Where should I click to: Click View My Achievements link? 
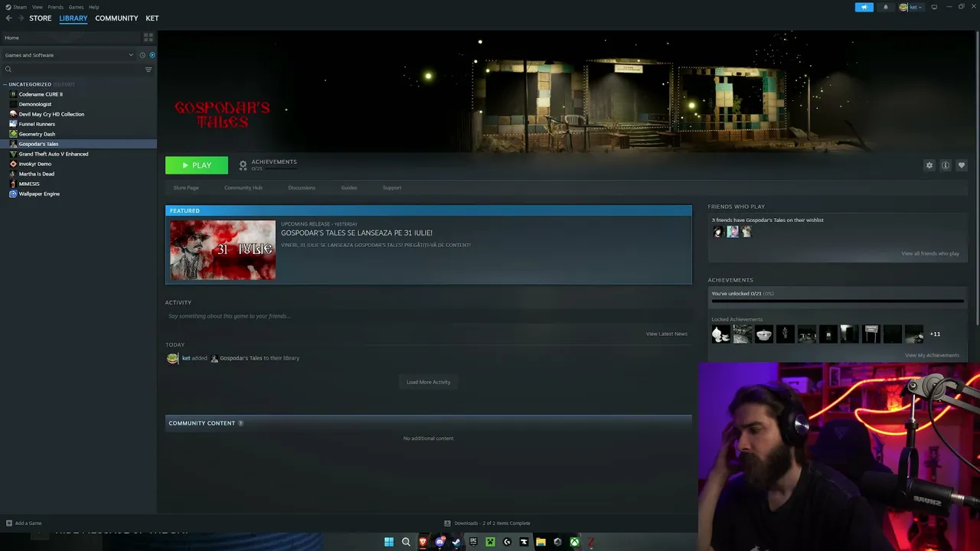tap(932, 355)
